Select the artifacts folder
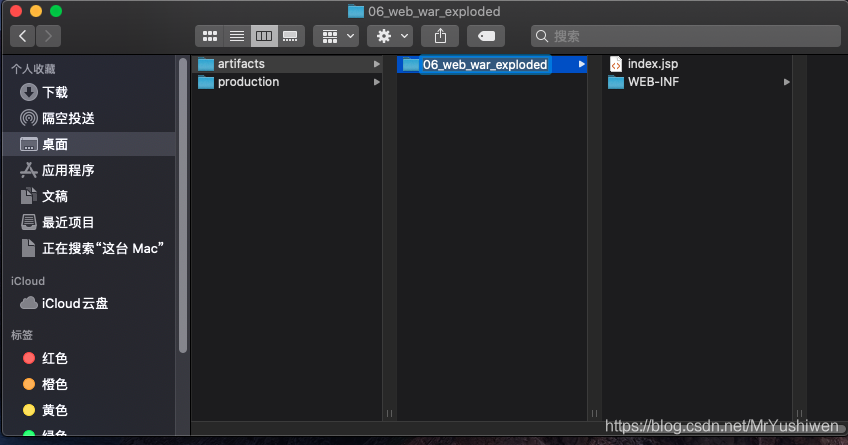The image size is (848, 445). pyautogui.click(x=288, y=64)
